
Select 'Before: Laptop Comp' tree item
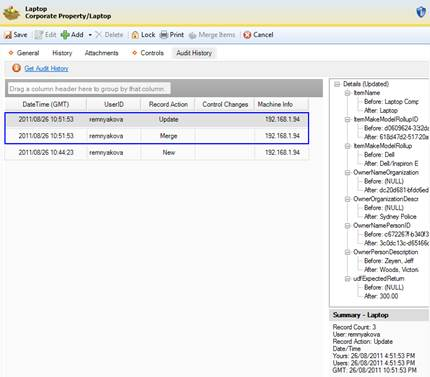(391, 102)
